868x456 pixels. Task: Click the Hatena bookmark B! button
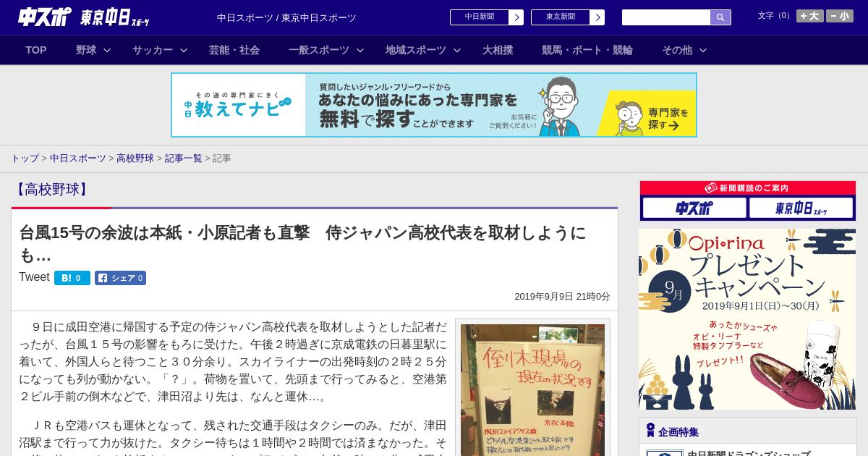72,278
